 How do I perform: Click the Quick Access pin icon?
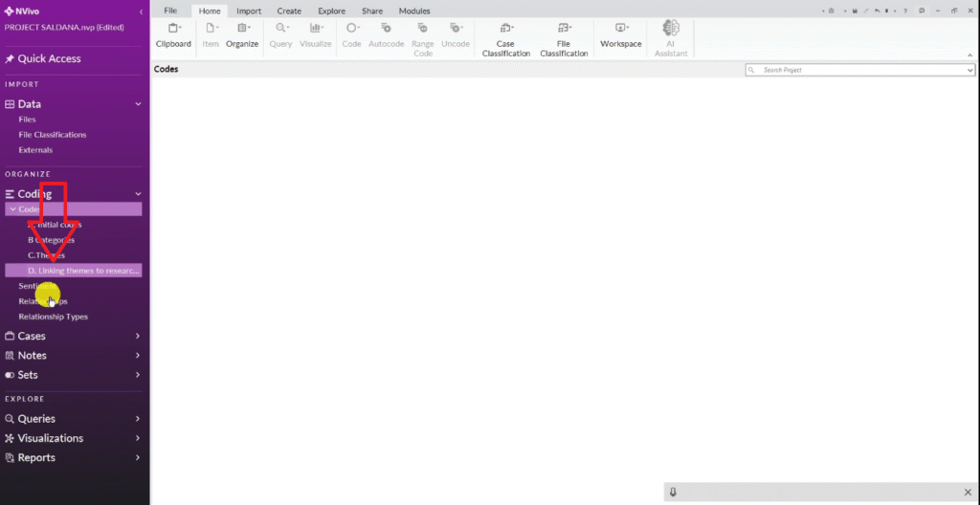tap(10, 58)
